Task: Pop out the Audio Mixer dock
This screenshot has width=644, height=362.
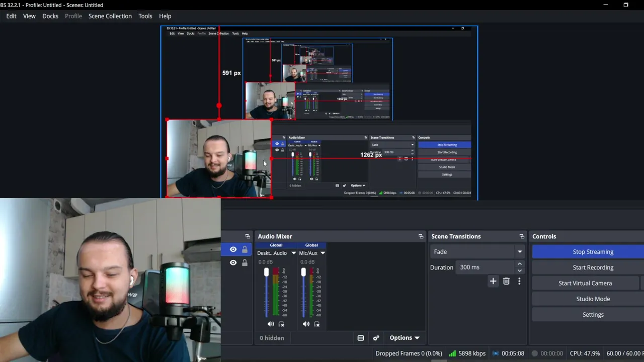Action: 421,236
